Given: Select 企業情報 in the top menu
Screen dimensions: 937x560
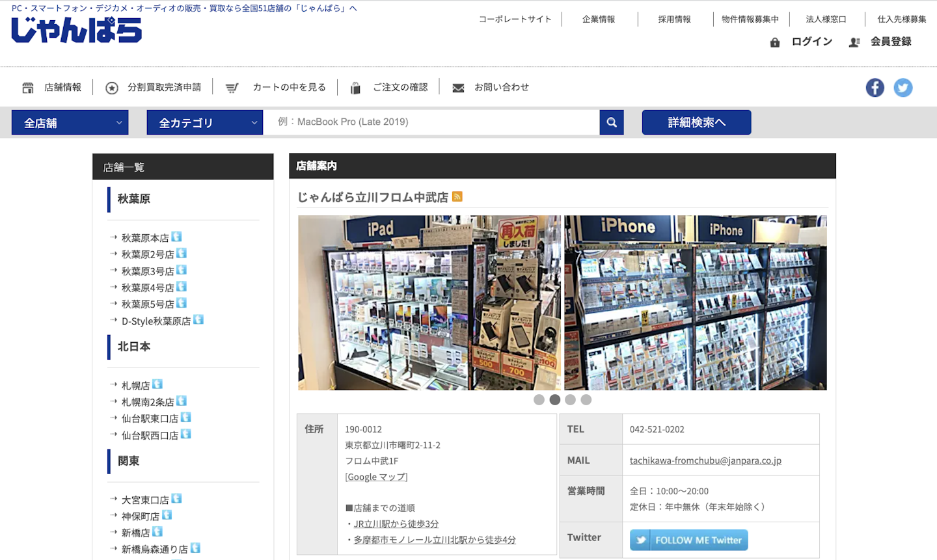Looking at the screenshot, I should [599, 19].
